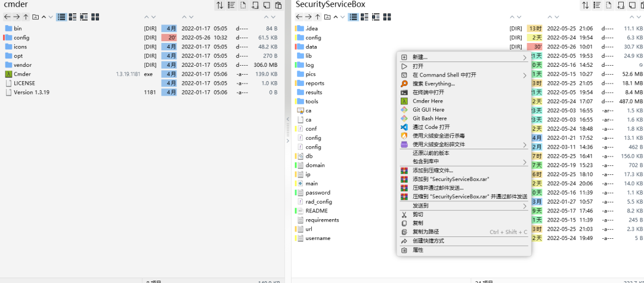This screenshot has height=283, width=644.
Task: Choose 通过 Code 打开 menu entry
Action: click(464, 127)
